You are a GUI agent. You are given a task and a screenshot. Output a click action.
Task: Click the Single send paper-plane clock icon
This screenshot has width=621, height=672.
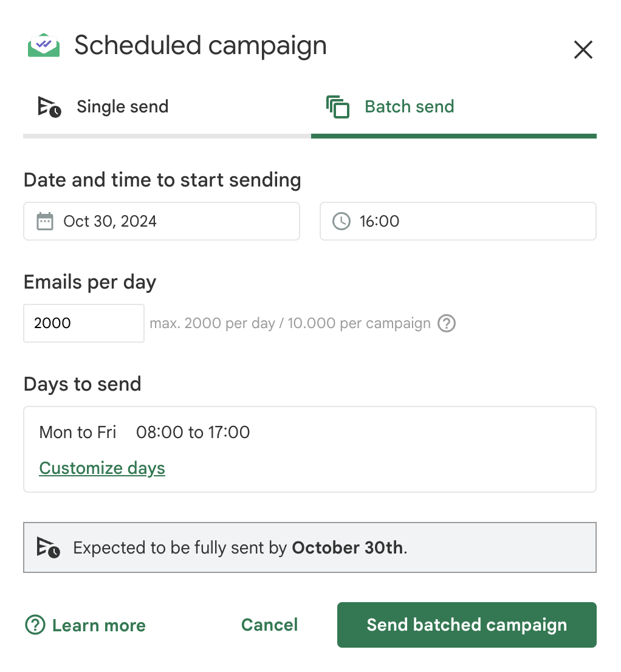pyautogui.click(x=49, y=107)
